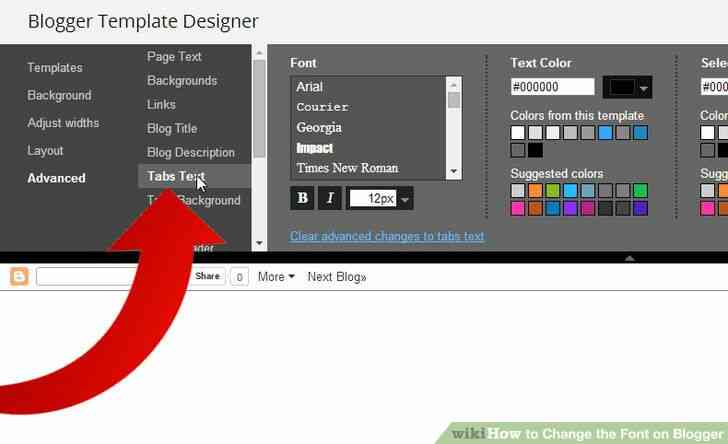
Task: Click the Share button in navbar
Action: pyautogui.click(x=208, y=276)
